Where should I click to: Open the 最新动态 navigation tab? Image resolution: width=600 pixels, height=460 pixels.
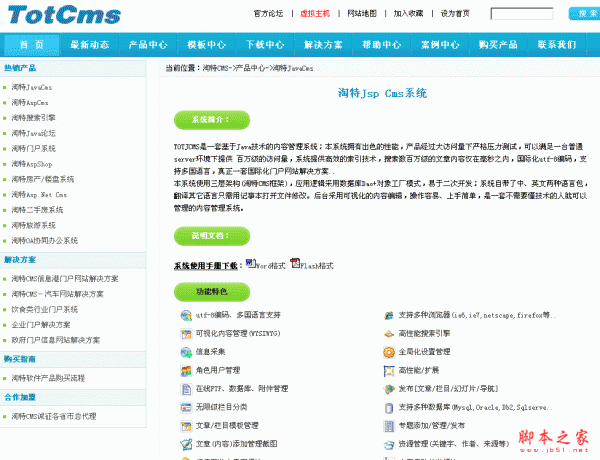click(90, 45)
